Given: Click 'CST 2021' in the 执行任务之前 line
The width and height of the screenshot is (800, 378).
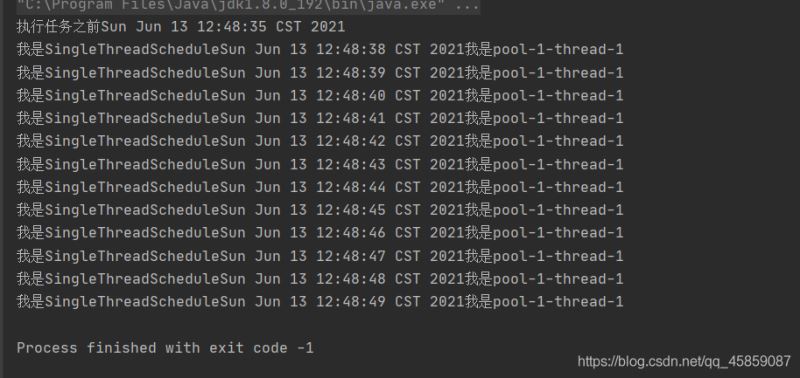Looking at the screenshot, I should pyautogui.click(x=310, y=27).
